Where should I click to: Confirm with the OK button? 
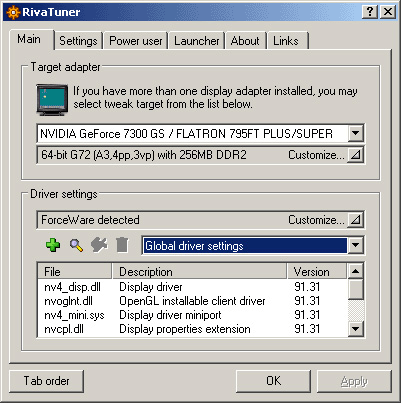point(273,381)
